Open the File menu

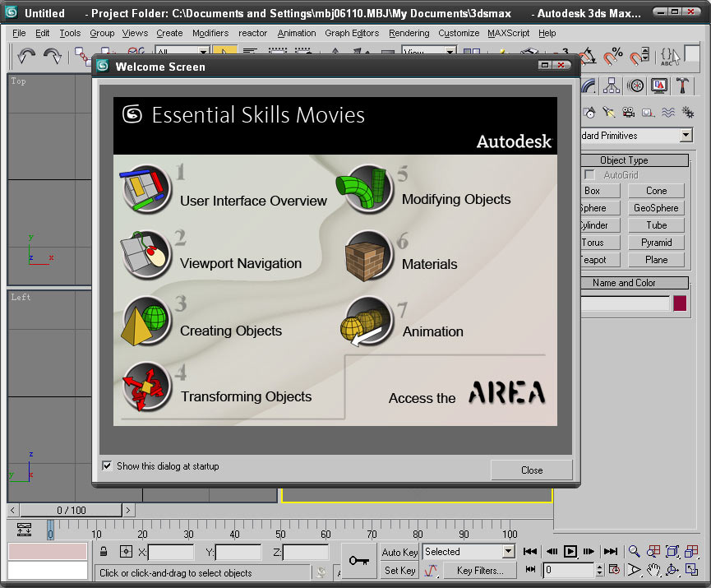click(19, 33)
